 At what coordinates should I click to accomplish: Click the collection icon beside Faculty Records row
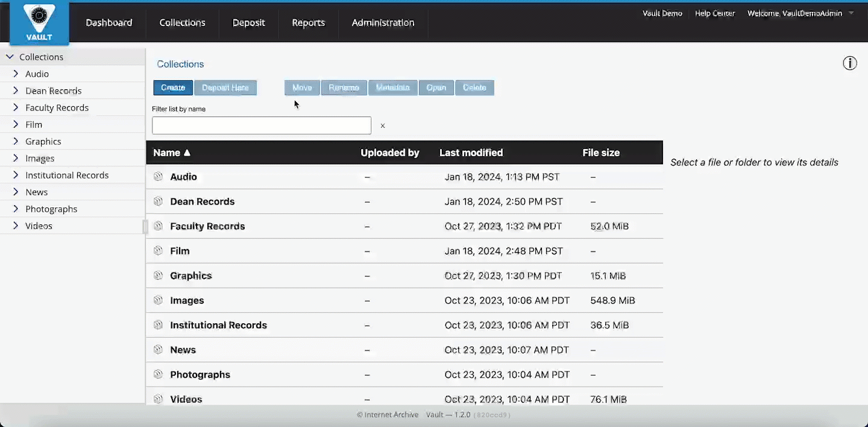(x=158, y=226)
